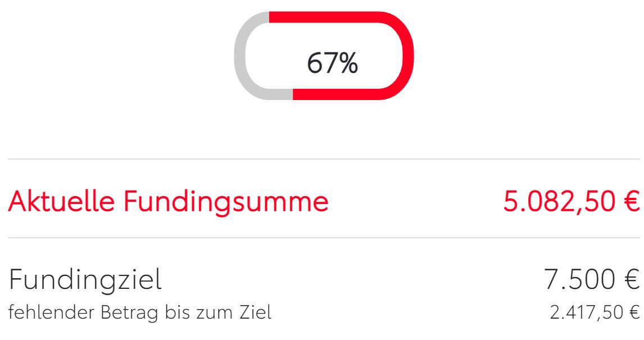Viewport: 644px width, 340px height.
Task: Select the word "Aktuelle" in red heading
Action: [x=62, y=201]
